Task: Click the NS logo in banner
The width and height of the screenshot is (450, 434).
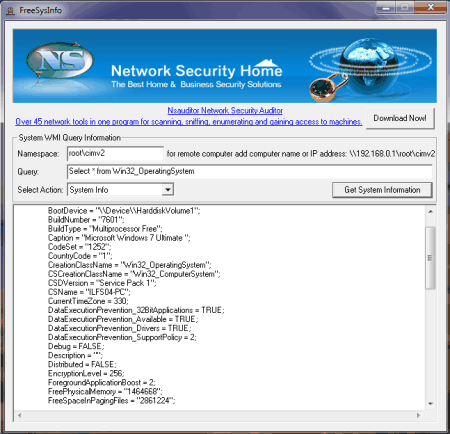Action: coord(59,61)
